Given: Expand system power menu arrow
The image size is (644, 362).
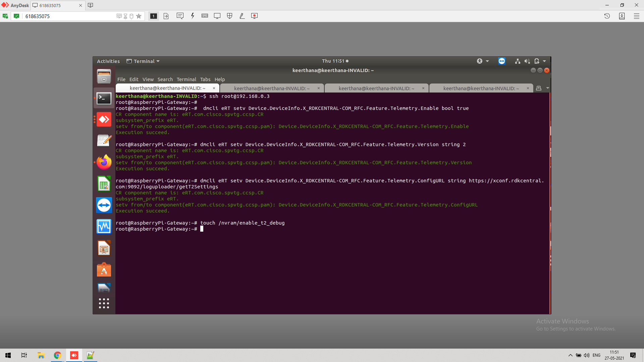Looking at the screenshot, I should (x=544, y=61).
